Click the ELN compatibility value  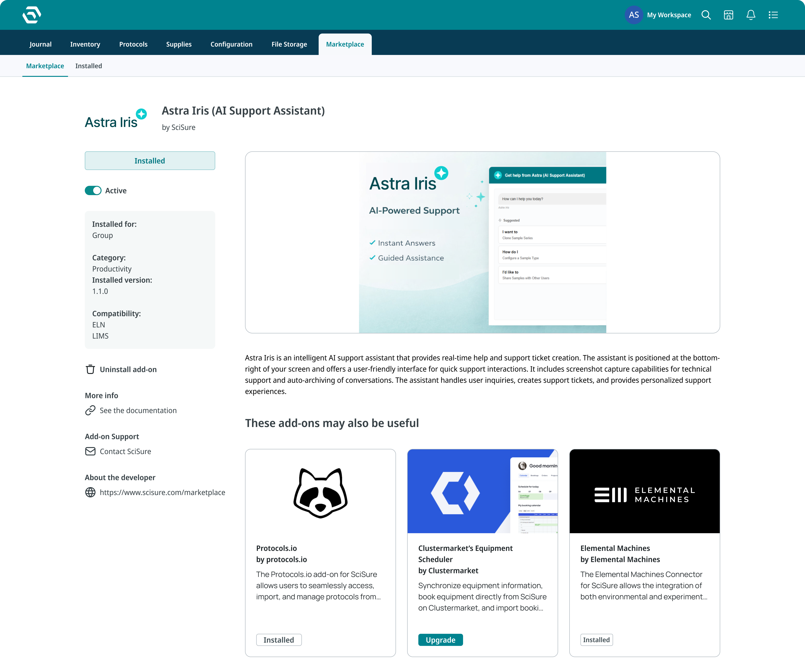tap(99, 325)
